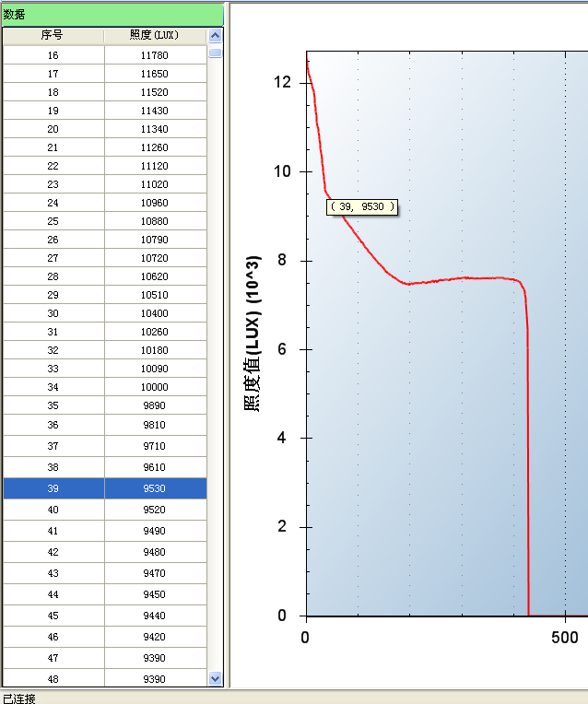This screenshot has height=704, width=588.
Task: Click the illuminance value 10000 cell
Action: (155, 387)
